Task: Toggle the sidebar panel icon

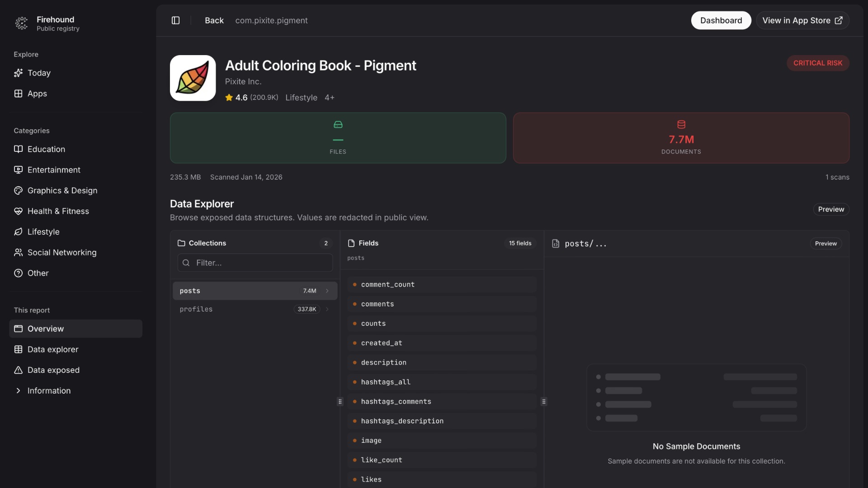Action: tap(175, 20)
